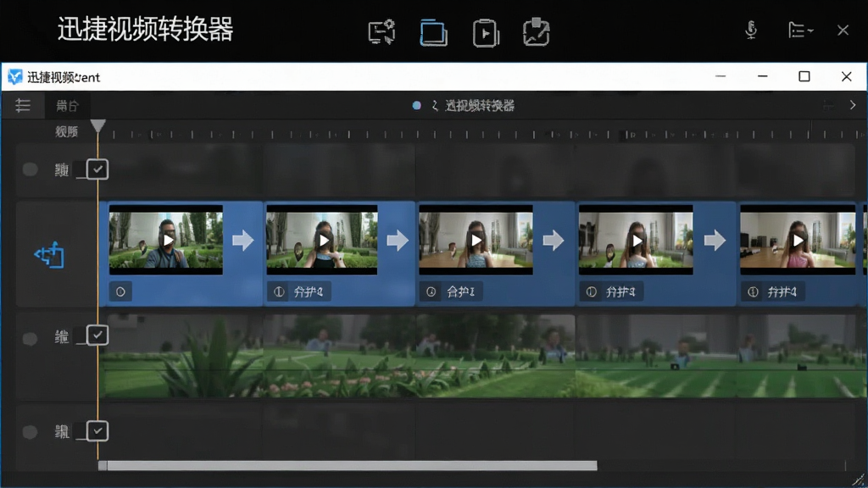868x488 pixels.
Task: Open the hamburger list menu in toolbar
Action: pyautogui.click(x=23, y=105)
